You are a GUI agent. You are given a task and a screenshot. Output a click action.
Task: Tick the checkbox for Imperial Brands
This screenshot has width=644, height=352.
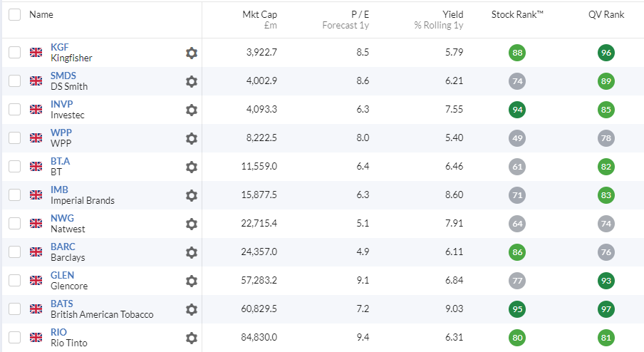pyautogui.click(x=15, y=195)
